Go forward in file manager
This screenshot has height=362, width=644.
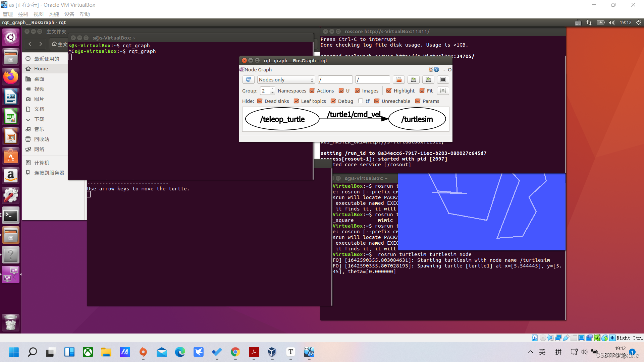point(41,44)
